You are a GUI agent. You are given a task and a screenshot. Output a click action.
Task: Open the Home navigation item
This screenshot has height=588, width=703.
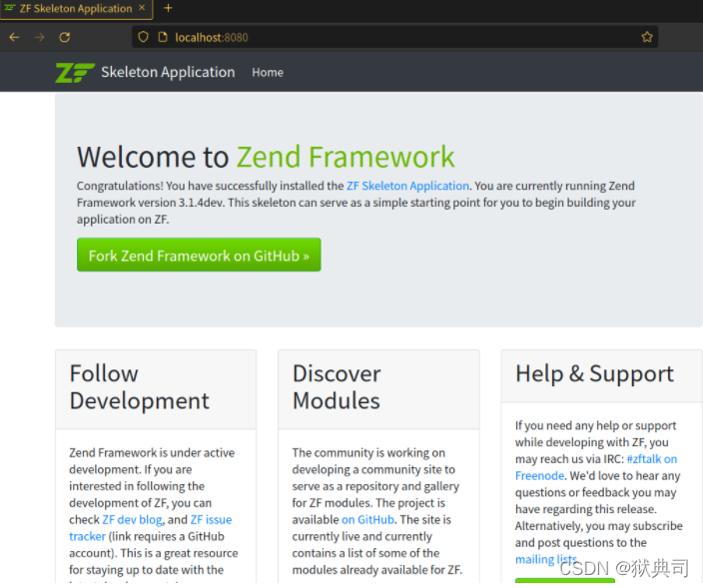pos(268,73)
